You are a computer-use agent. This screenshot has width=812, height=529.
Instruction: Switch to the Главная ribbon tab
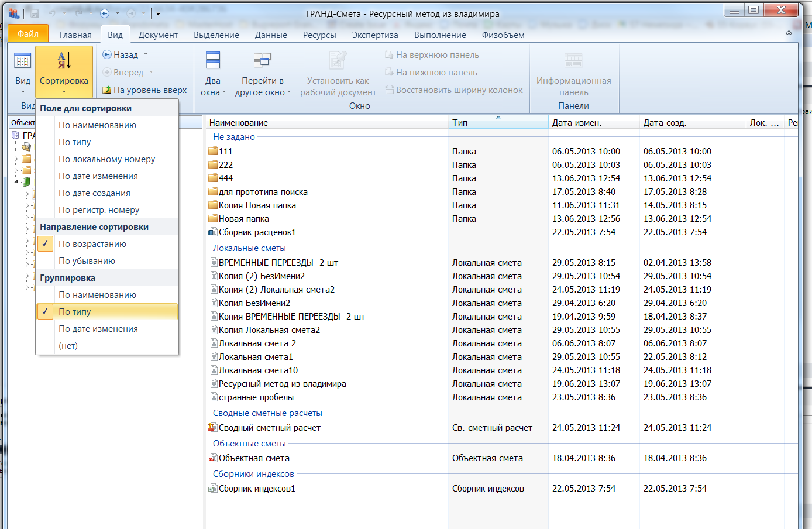coord(75,35)
